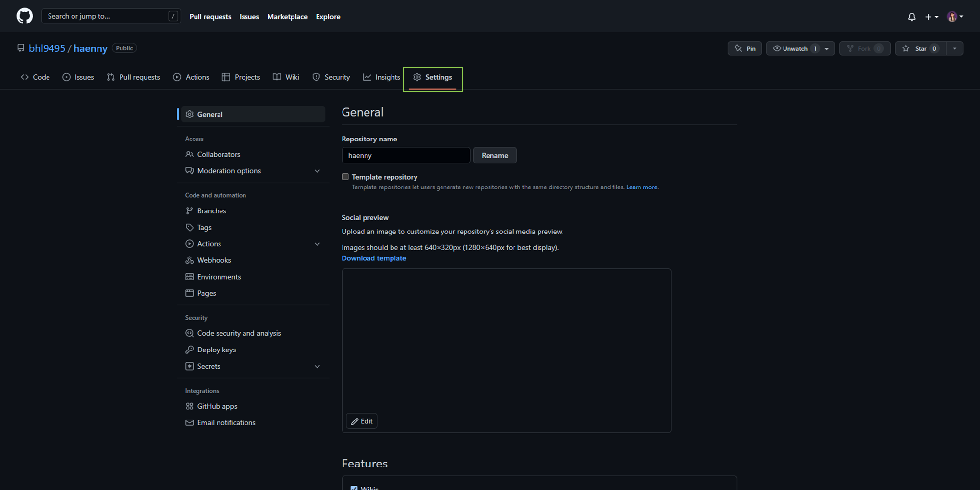Click the Repository name input field

click(406, 155)
